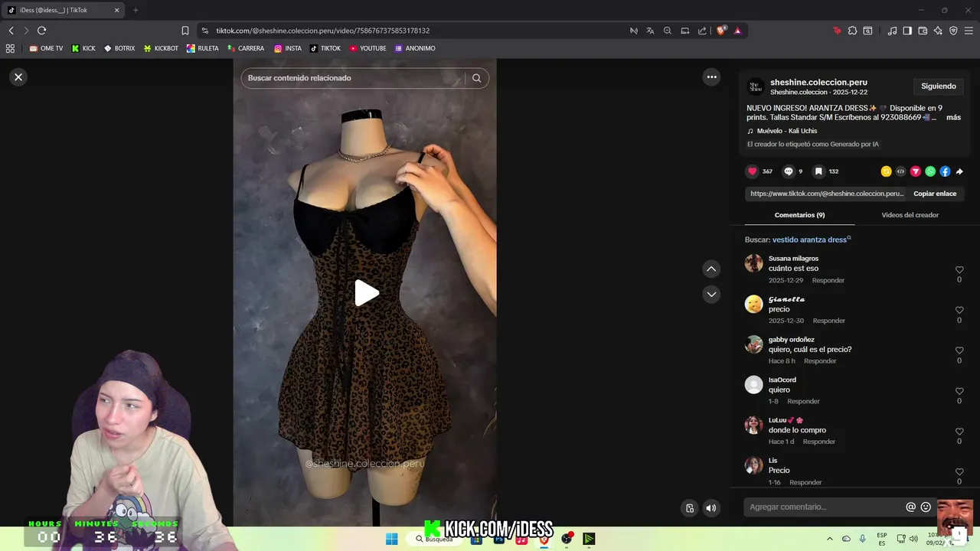Open the emoji picker in comment box
The height and width of the screenshot is (551, 980).
(x=926, y=507)
